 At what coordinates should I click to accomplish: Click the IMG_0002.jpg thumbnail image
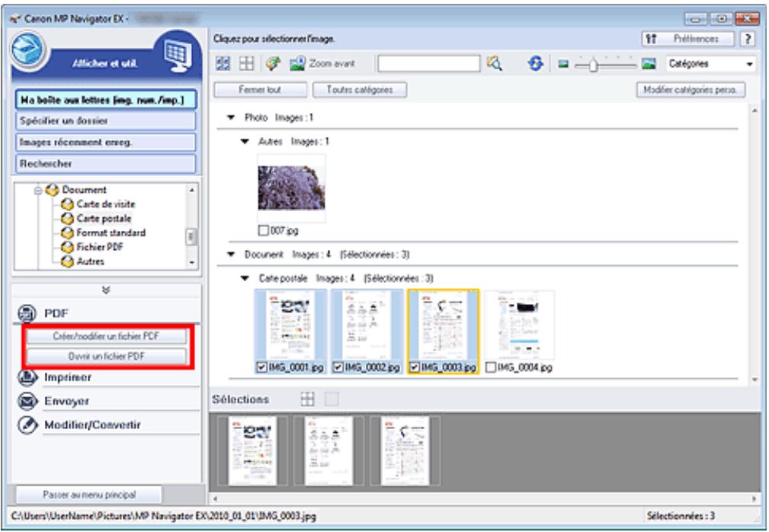(367, 325)
